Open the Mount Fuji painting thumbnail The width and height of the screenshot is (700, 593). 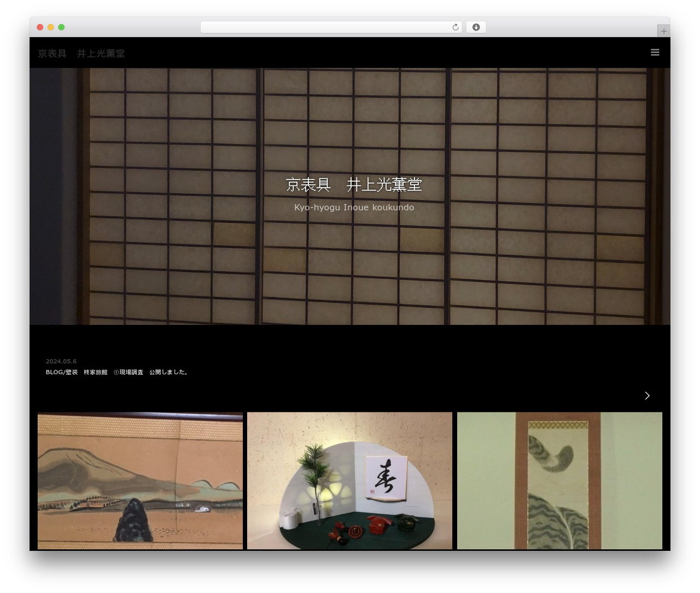(140, 481)
